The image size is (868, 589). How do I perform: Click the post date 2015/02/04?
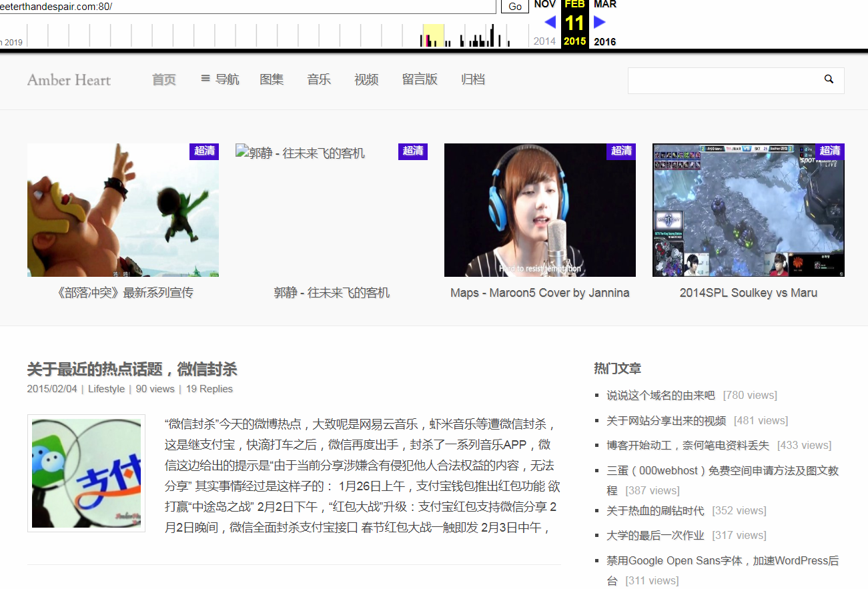tap(52, 389)
